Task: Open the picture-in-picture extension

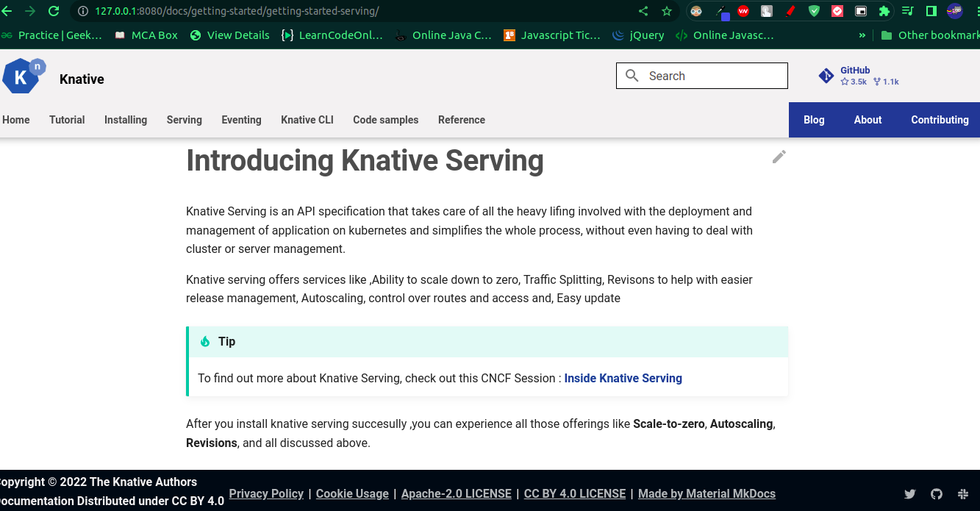Action: point(861,11)
